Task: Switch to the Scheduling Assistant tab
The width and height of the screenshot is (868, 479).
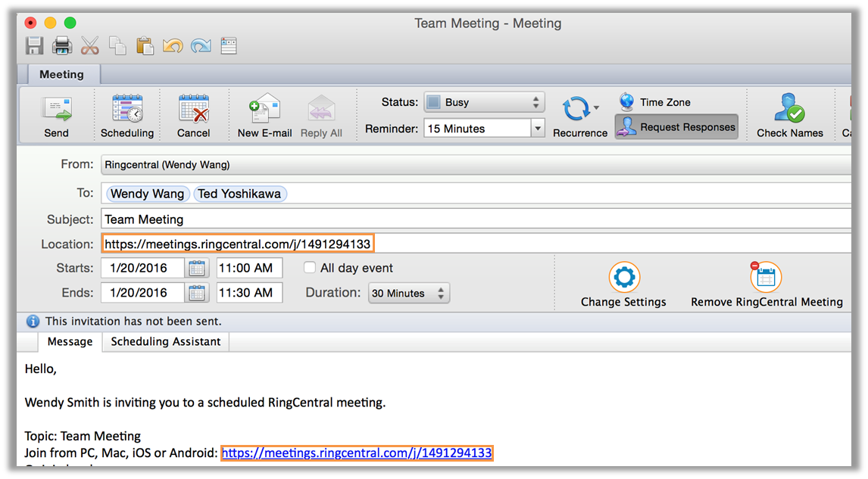Action: tap(166, 342)
